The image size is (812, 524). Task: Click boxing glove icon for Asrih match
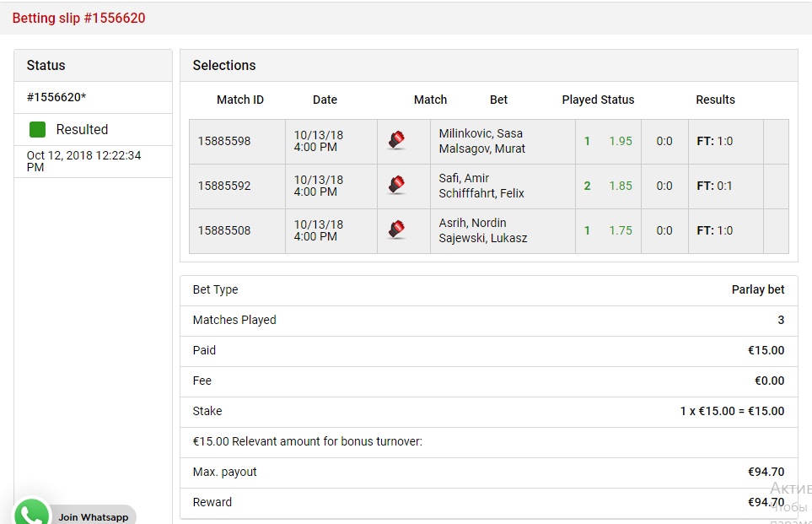396,230
